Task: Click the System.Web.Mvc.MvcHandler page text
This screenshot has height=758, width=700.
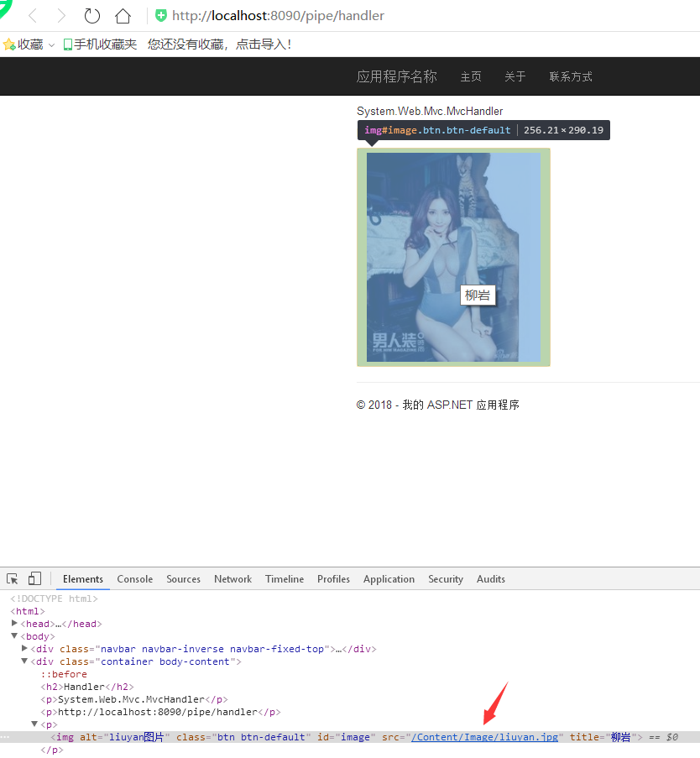Action: tap(430, 111)
